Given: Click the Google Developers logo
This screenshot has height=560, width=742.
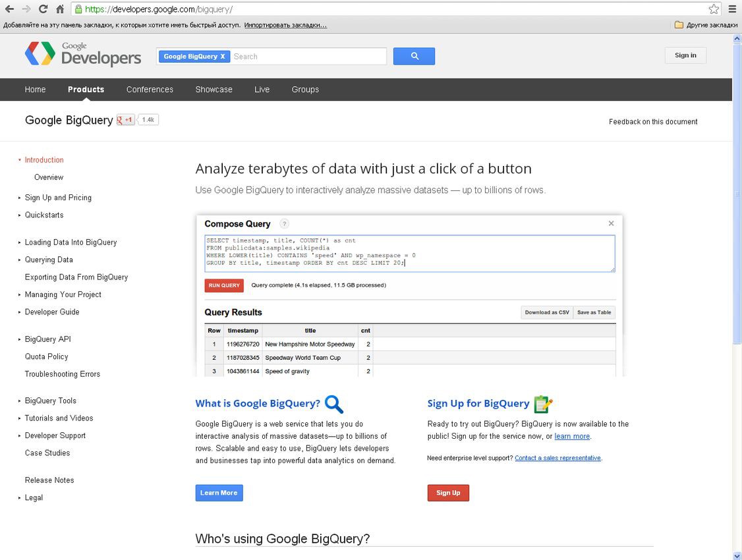Looking at the screenshot, I should coord(82,55).
